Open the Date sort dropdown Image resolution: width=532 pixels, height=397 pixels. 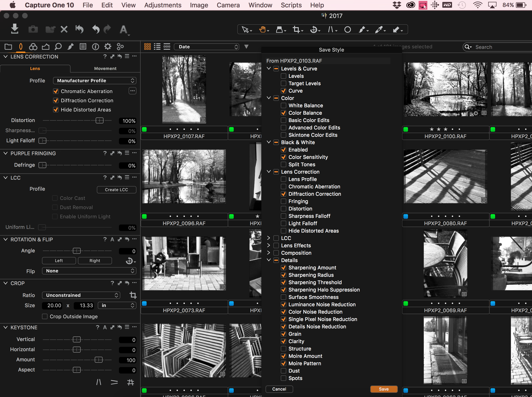pyautogui.click(x=207, y=47)
